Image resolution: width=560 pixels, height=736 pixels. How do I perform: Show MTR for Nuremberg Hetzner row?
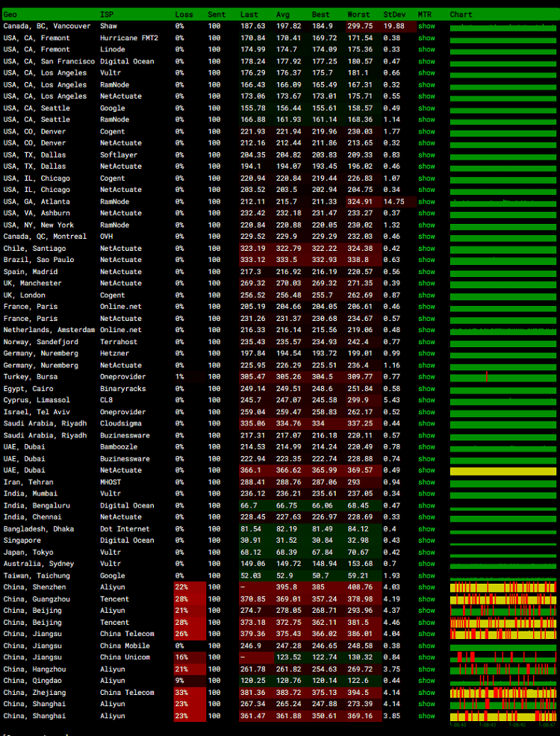(x=426, y=354)
